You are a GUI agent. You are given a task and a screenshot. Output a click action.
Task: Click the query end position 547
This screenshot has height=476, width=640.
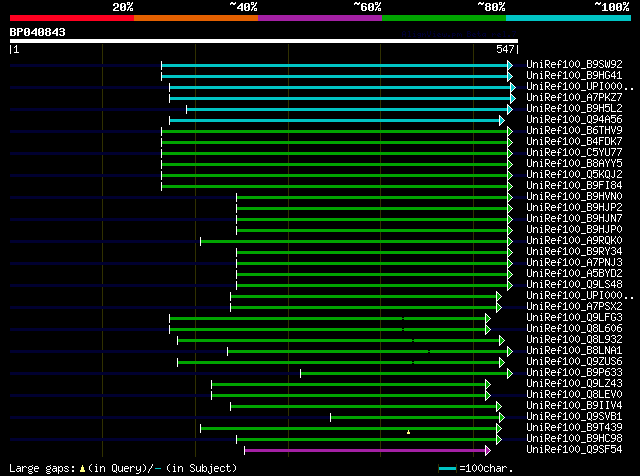(505, 49)
